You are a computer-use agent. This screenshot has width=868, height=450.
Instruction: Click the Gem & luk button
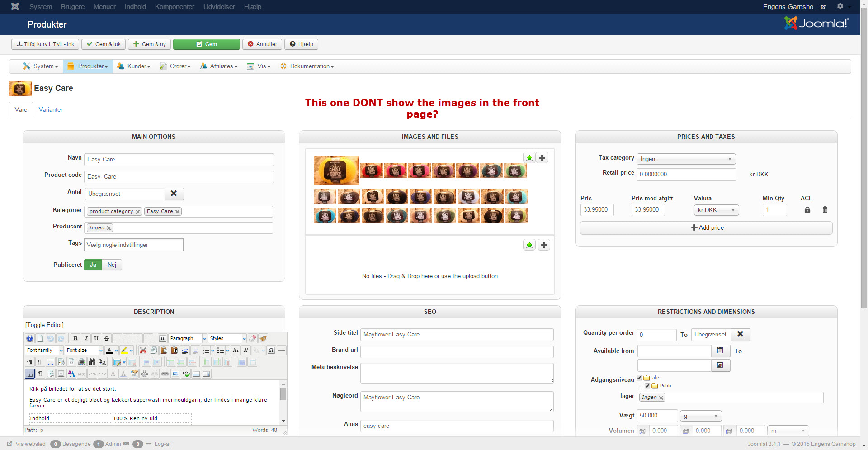(104, 44)
